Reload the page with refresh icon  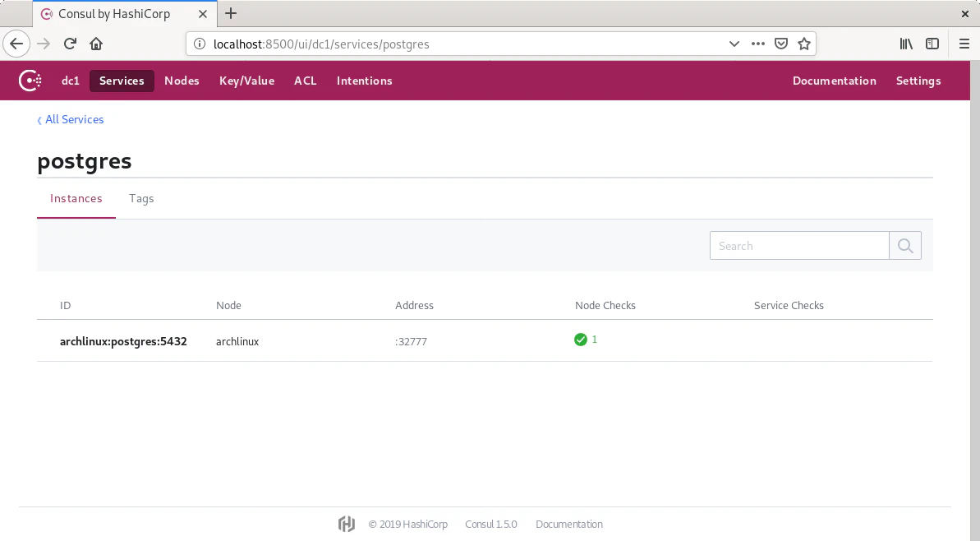(x=71, y=44)
